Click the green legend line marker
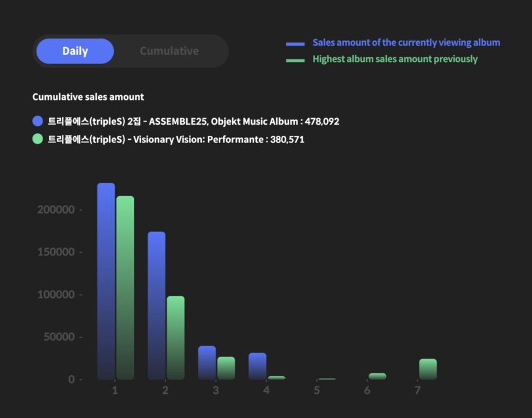This screenshot has width=532, height=418. coord(295,60)
